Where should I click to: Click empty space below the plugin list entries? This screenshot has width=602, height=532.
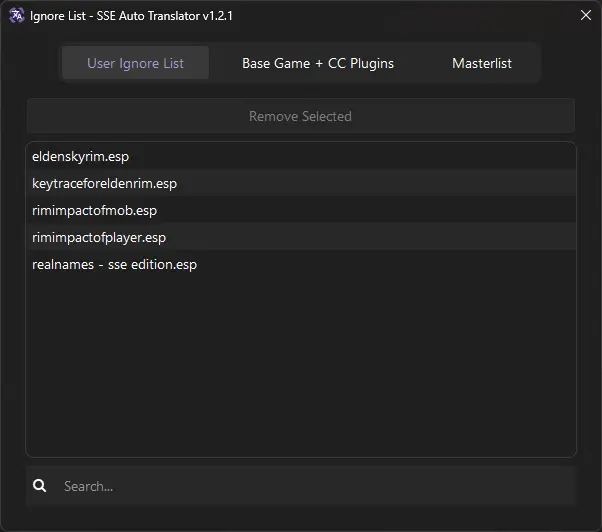(301, 365)
